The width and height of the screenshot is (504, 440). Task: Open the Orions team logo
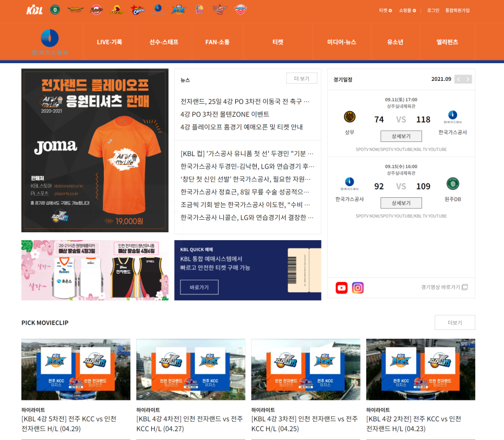click(x=138, y=9)
